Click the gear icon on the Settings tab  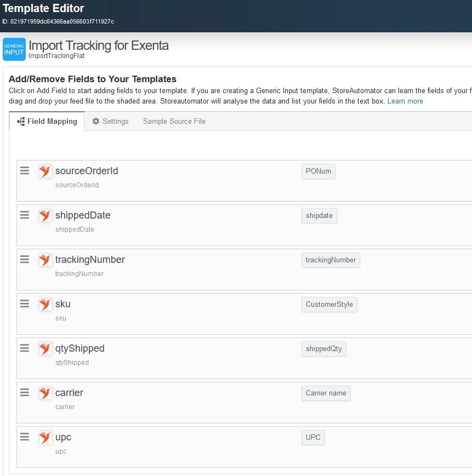[95, 121]
